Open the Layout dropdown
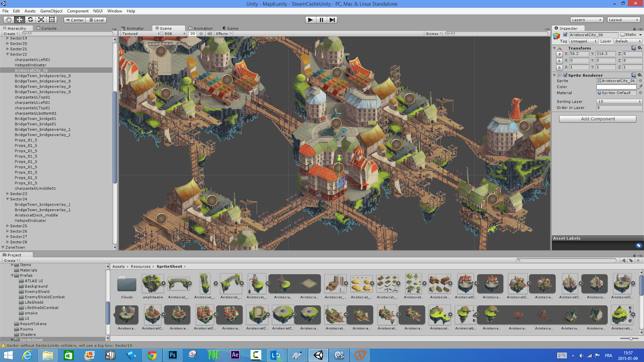 pos(623,20)
